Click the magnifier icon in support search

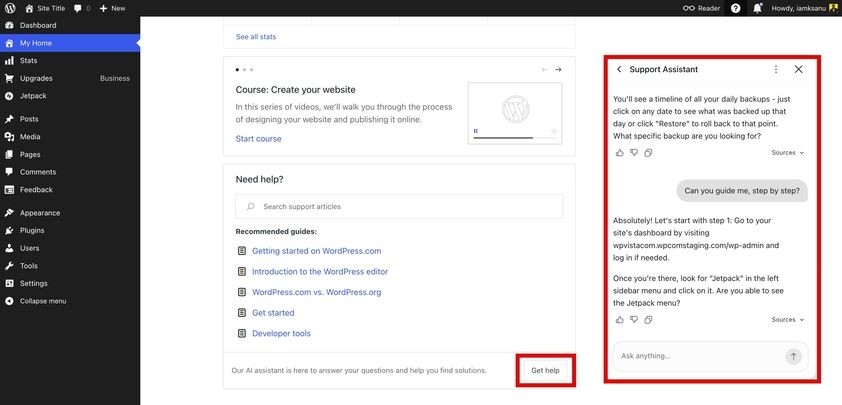tap(250, 206)
